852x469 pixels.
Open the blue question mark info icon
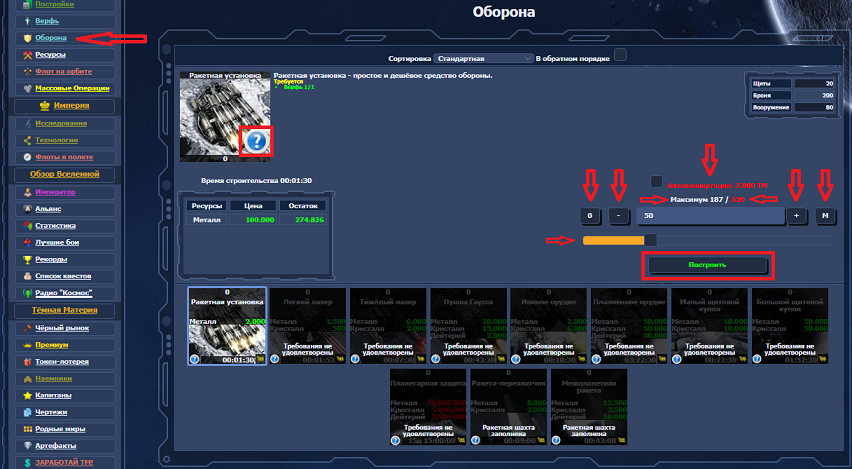256,142
